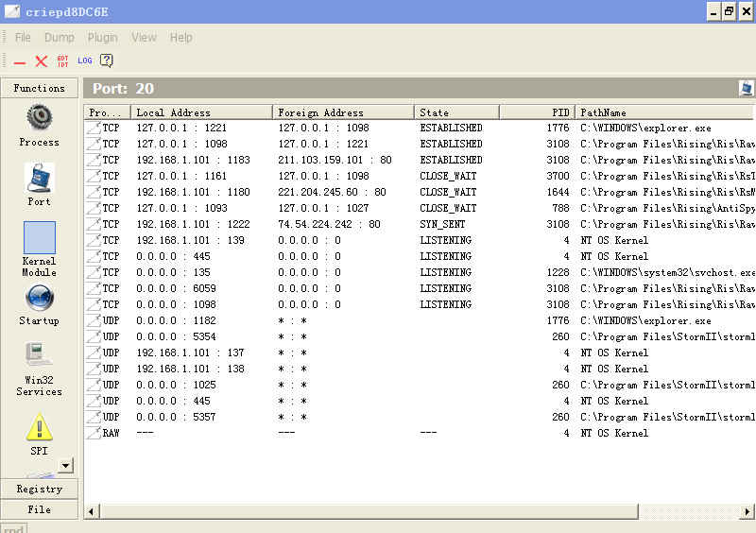The width and height of the screenshot is (756, 533).
Task: Open the Kernel Module view
Action: pos(39,237)
